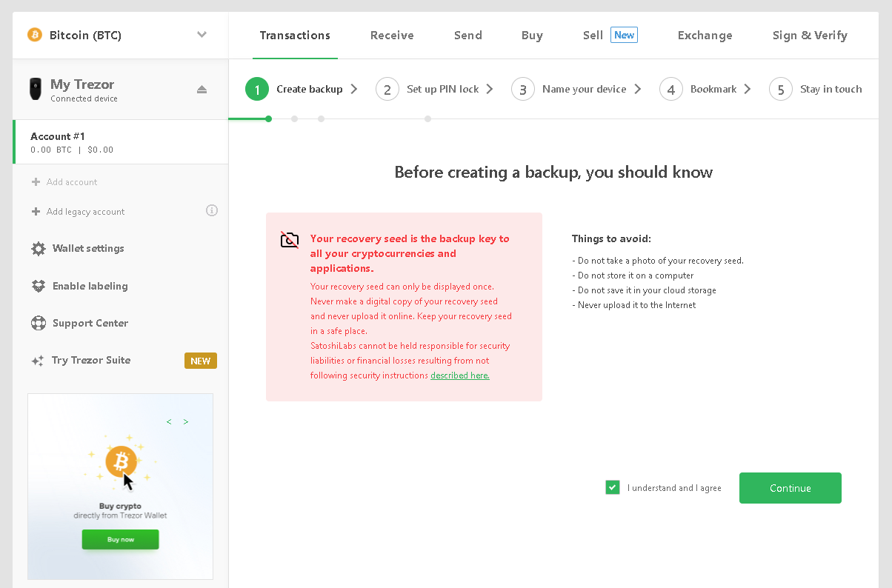This screenshot has height=588, width=892.
Task: Click 'I understand and I agree' label text
Action: pyautogui.click(x=674, y=488)
